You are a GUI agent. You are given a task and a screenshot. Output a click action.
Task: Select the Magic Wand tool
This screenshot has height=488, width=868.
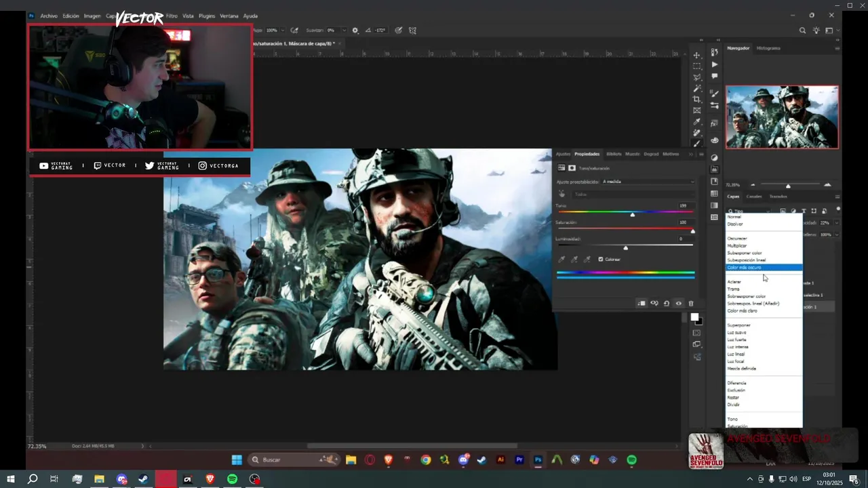tap(696, 88)
